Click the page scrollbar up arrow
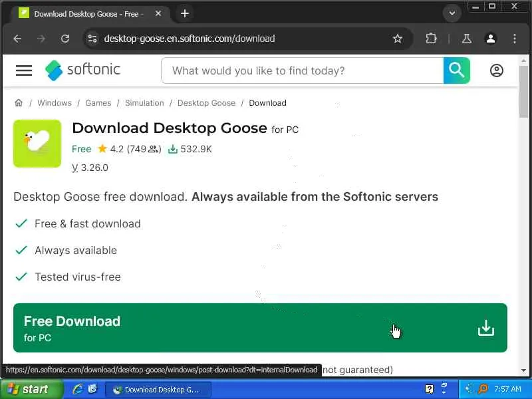 pyautogui.click(x=523, y=61)
